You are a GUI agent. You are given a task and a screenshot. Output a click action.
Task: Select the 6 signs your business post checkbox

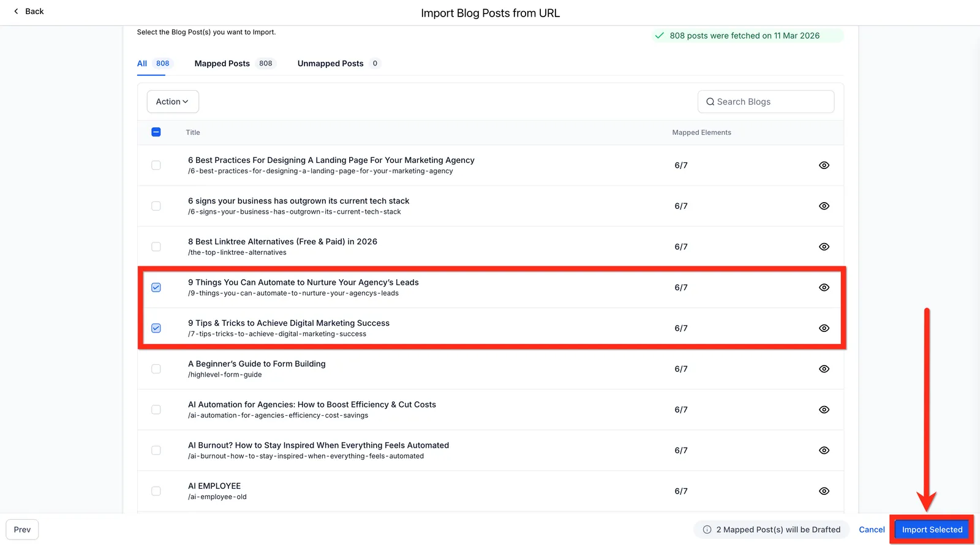click(x=156, y=206)
